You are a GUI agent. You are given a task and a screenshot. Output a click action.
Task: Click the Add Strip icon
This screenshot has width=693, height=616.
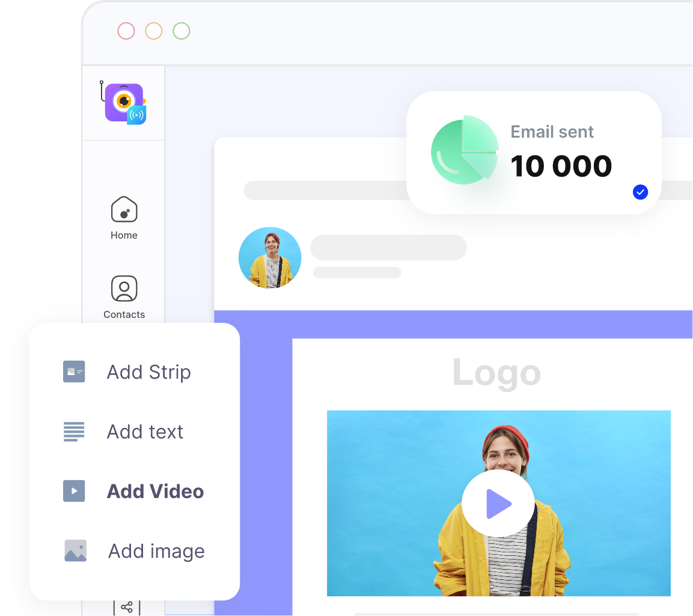point(74,371)
